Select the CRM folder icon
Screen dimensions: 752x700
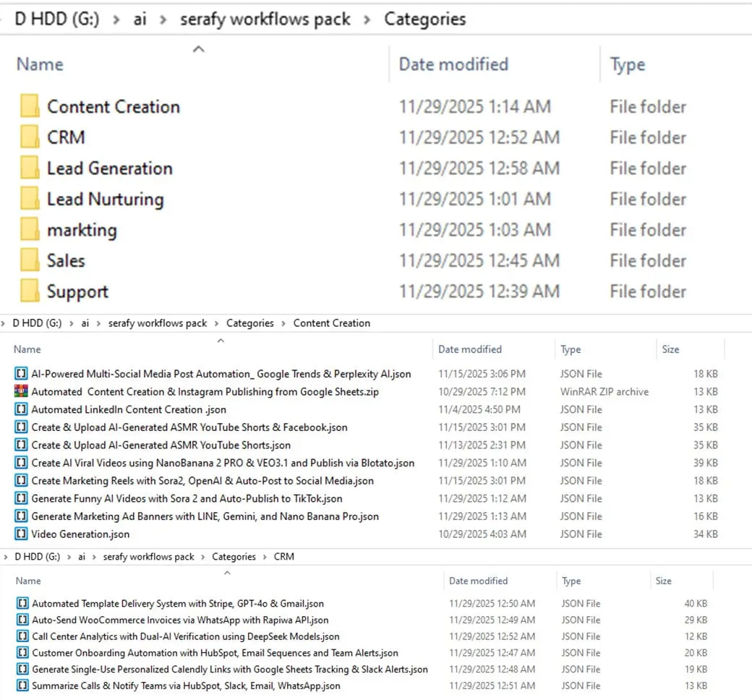pyautogui.click(x=30, y=137)
